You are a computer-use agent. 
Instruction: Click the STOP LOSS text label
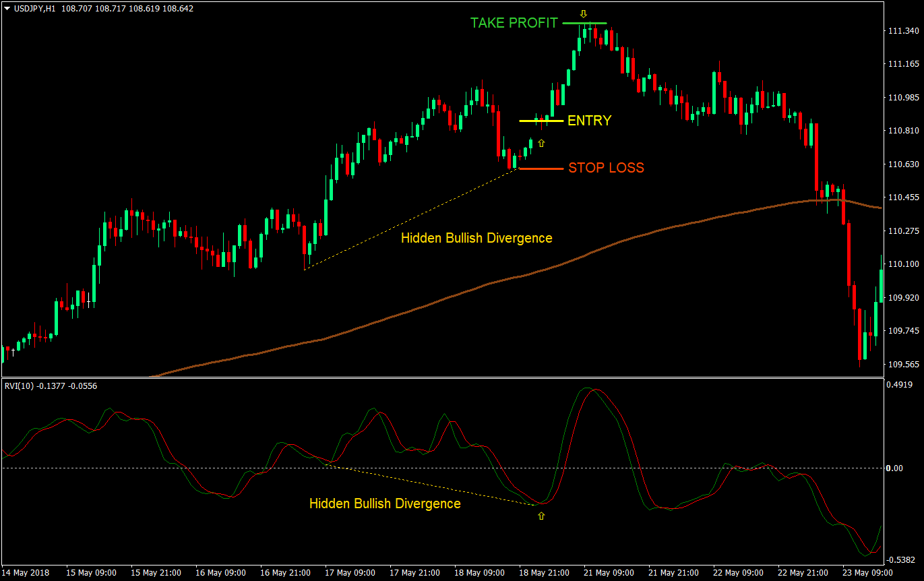tap(605, 167)
